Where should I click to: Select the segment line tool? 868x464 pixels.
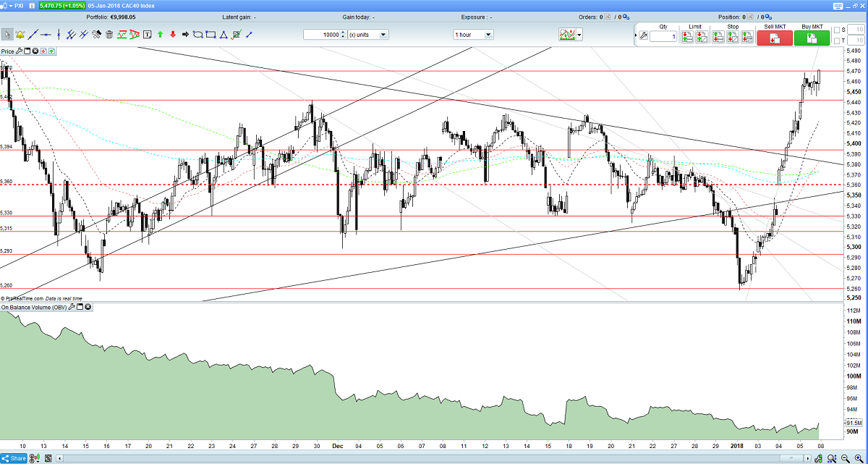coord(249,34)
